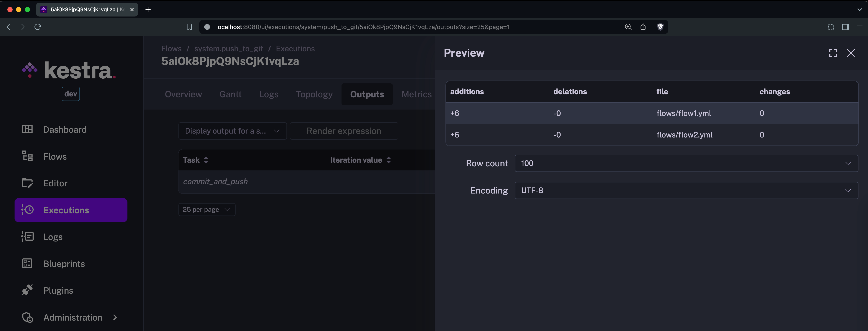Switch to the Gantt tab
This screenshot has width=868, height=331.
pyautogui.click(x=230, y=94)
